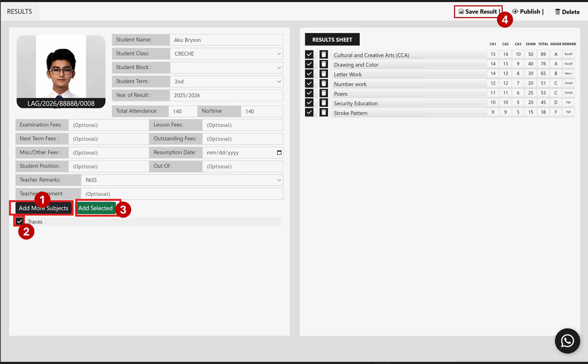Toggle the Letter Work checkbox
This screenshot has height=364, width=588.
[309, 74]
